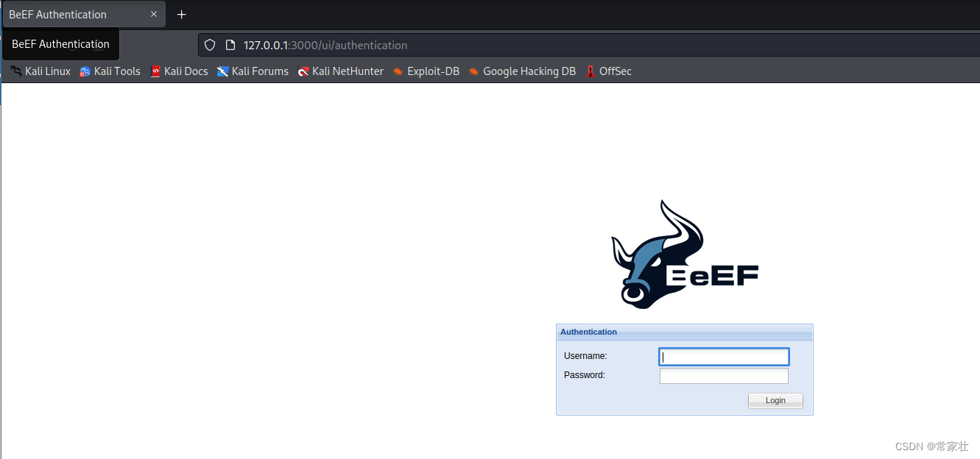Click the Username input field
Viewport: 980px width, 459px height.
click(724, 357)
